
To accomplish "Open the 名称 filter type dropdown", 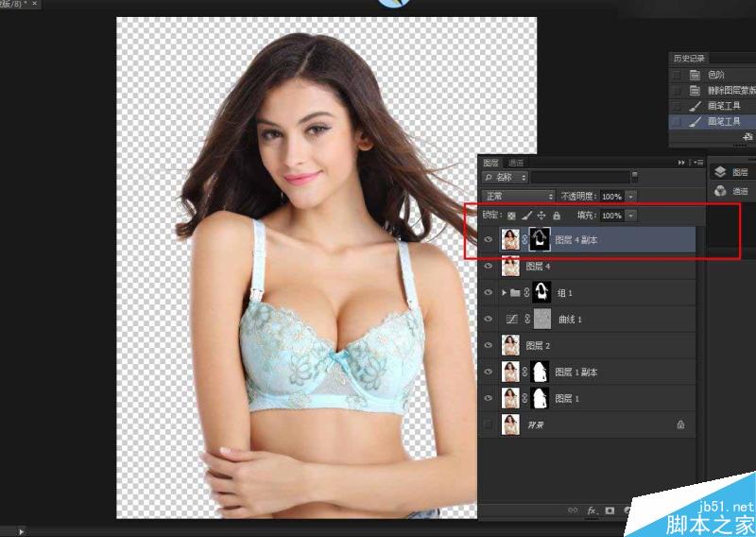I will tap(506, 177).
